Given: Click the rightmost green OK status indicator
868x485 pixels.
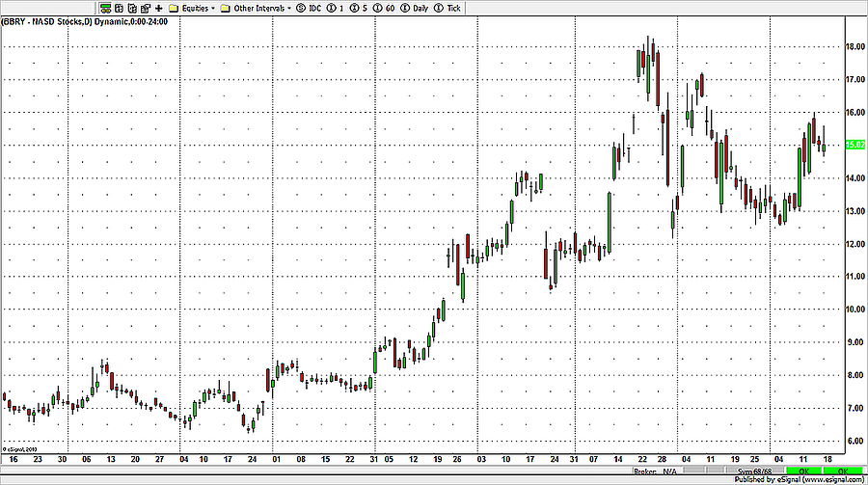Looking at the screenshot, I should click(844, 471).
